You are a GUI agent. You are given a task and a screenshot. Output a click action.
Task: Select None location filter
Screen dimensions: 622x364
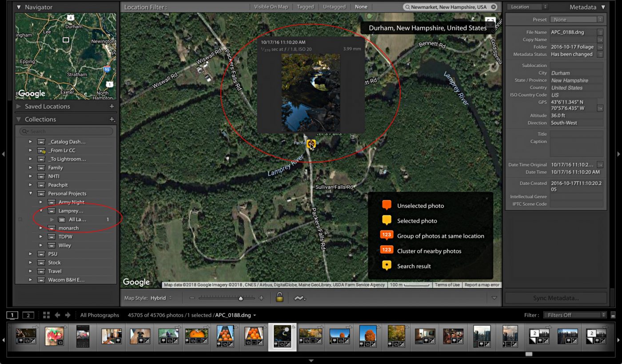(x=361, y=7)
